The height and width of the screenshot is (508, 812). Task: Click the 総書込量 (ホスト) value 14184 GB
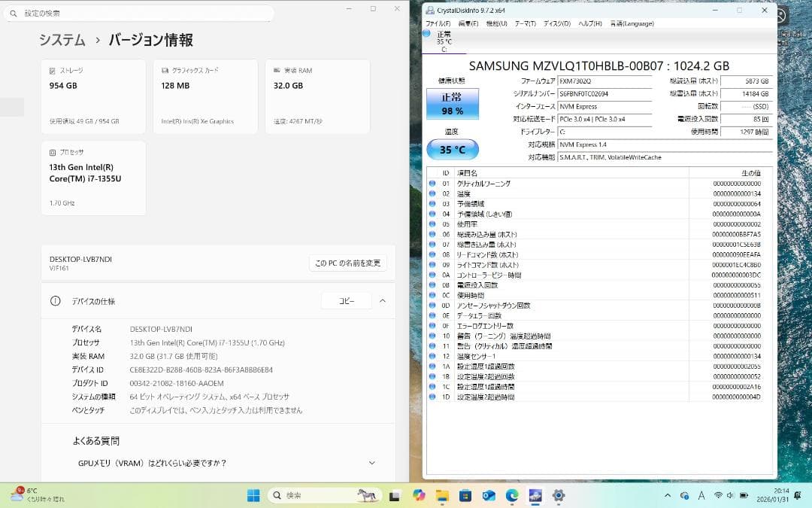(x=746, y=94)
